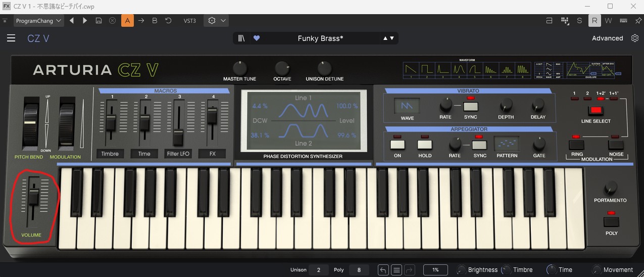The height and width of the screenshot is (277, 644).
Task: Expand the VST3 settings gear dropdown
Action: click(x=216, y=21)
